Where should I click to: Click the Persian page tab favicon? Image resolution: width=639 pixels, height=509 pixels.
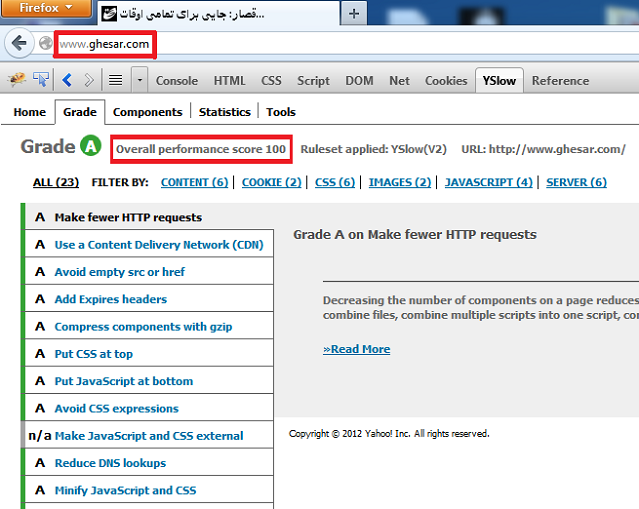click(x=109, y=14)
